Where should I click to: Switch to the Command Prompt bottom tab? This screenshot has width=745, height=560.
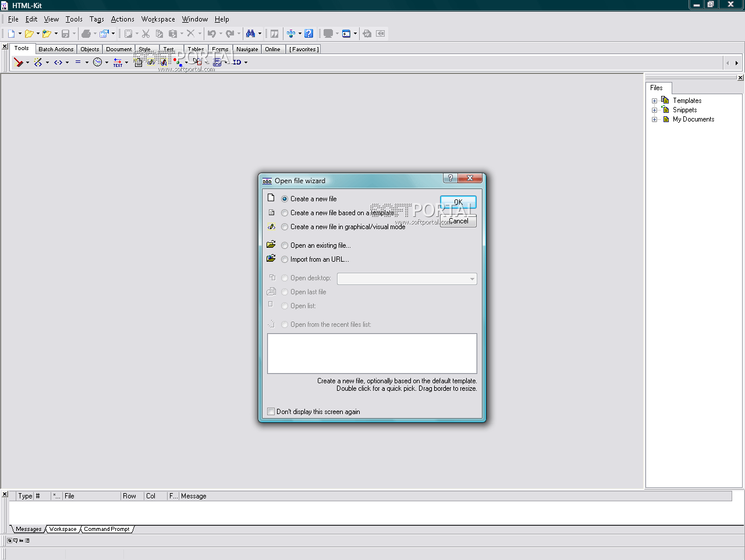pyautogui.click(x=107, y=529)
